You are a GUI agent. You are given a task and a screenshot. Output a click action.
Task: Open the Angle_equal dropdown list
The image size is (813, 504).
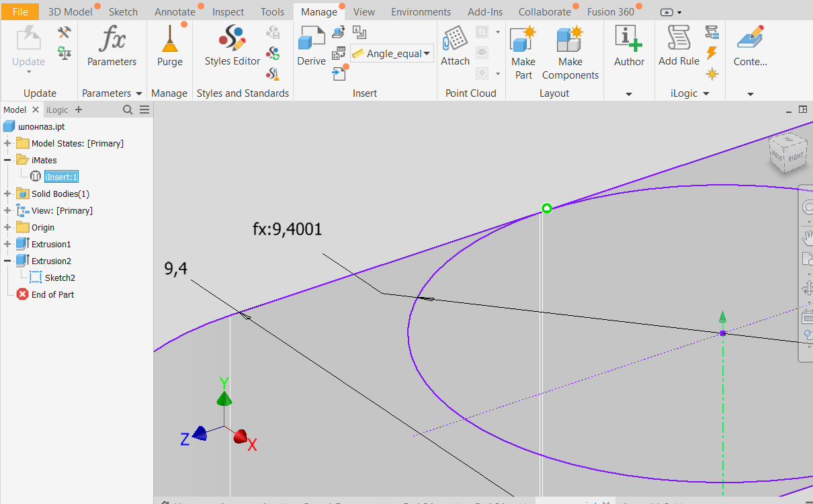(427, 53)
